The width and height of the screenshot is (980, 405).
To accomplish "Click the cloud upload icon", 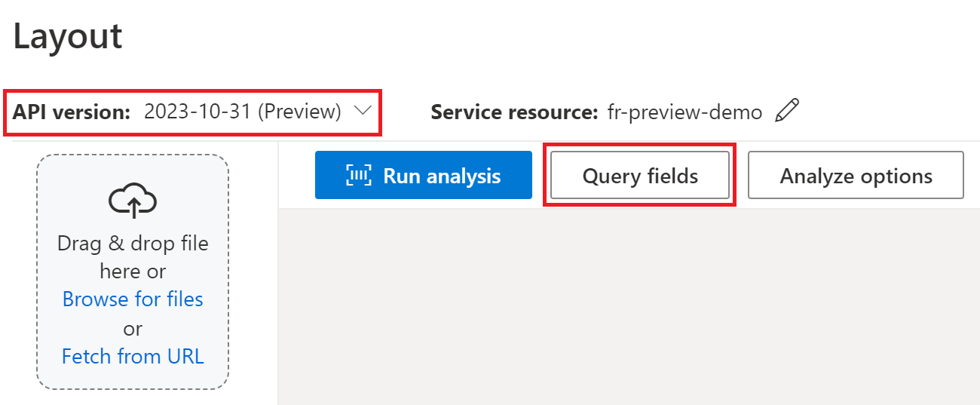I will tap(133, 200).
